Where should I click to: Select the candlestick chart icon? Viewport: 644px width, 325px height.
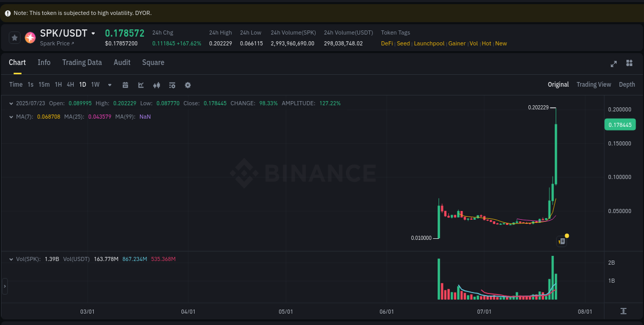pos(157,85)
